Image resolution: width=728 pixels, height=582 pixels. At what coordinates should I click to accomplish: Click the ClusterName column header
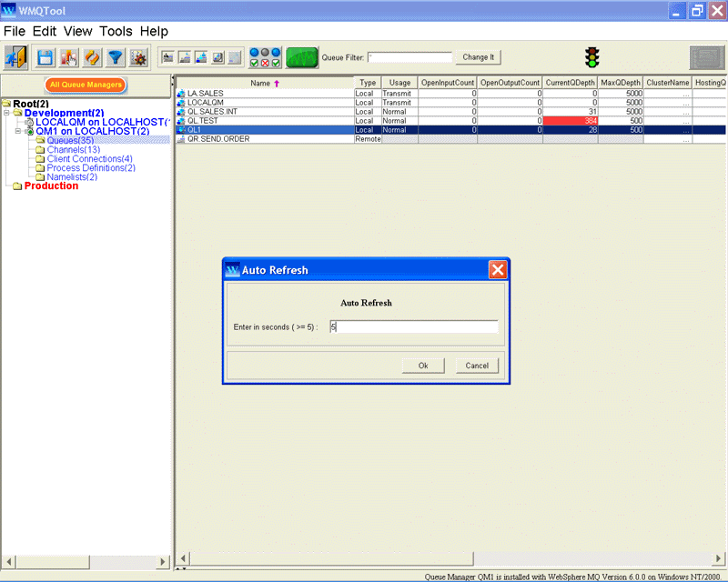[x=668, y=83]
